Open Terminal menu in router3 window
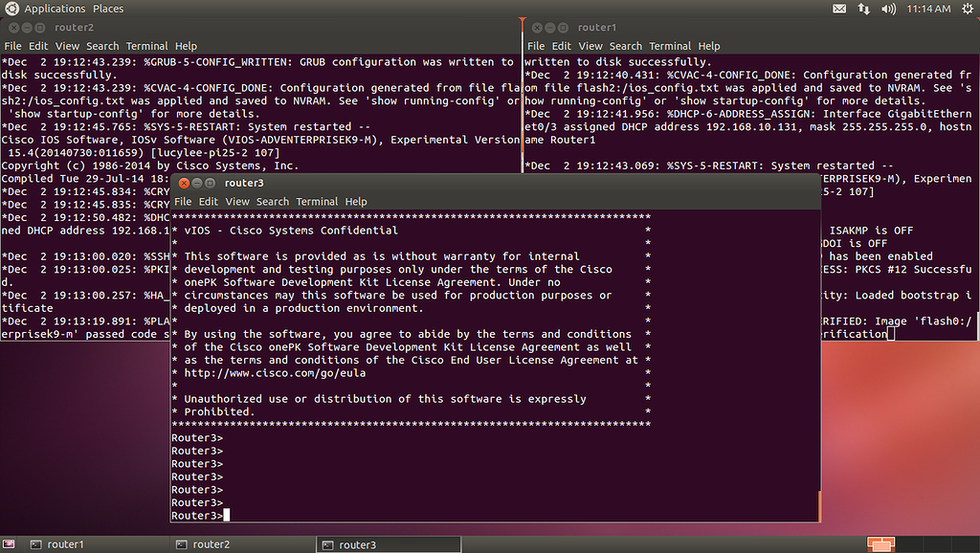Viewport: 980px width, 553px height. [317, 202]
